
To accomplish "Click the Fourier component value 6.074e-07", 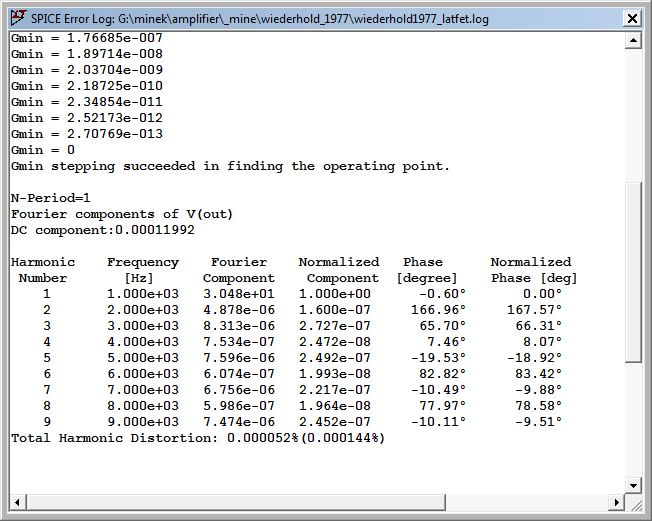I will (x=239, y=374).
